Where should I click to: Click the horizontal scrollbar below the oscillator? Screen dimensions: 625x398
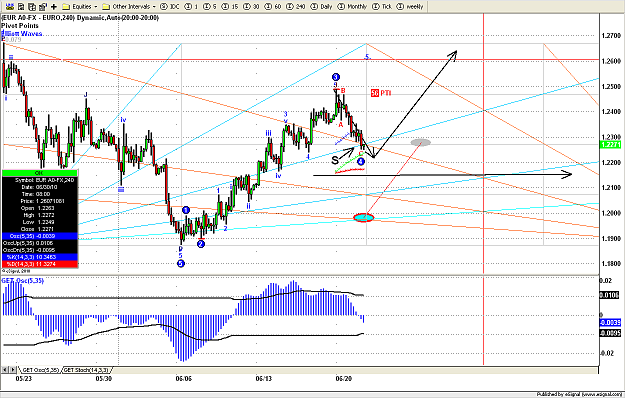click(x=355, y=370)
